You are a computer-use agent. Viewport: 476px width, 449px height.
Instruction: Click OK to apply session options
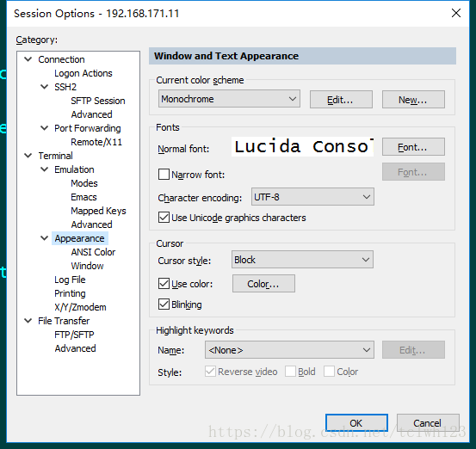(x=356, y=423)
